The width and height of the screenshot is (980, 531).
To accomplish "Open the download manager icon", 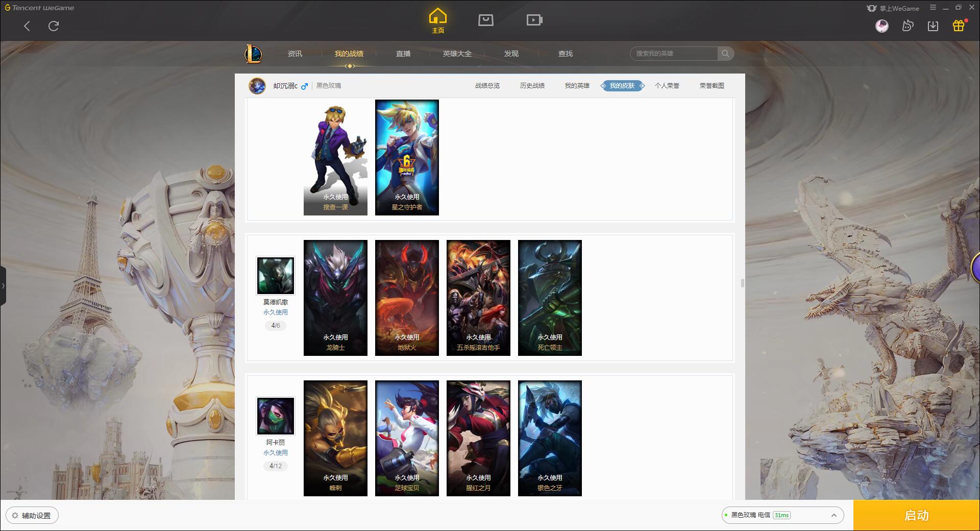I will coord(933,26).
